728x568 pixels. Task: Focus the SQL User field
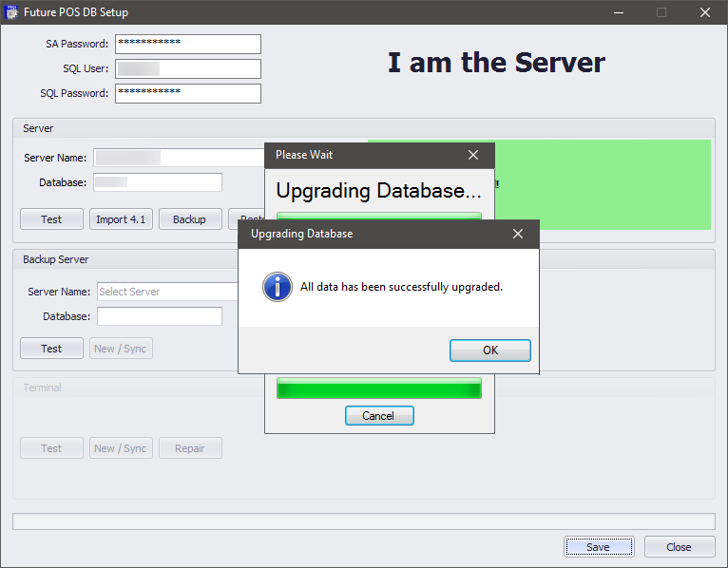[188, 68]
